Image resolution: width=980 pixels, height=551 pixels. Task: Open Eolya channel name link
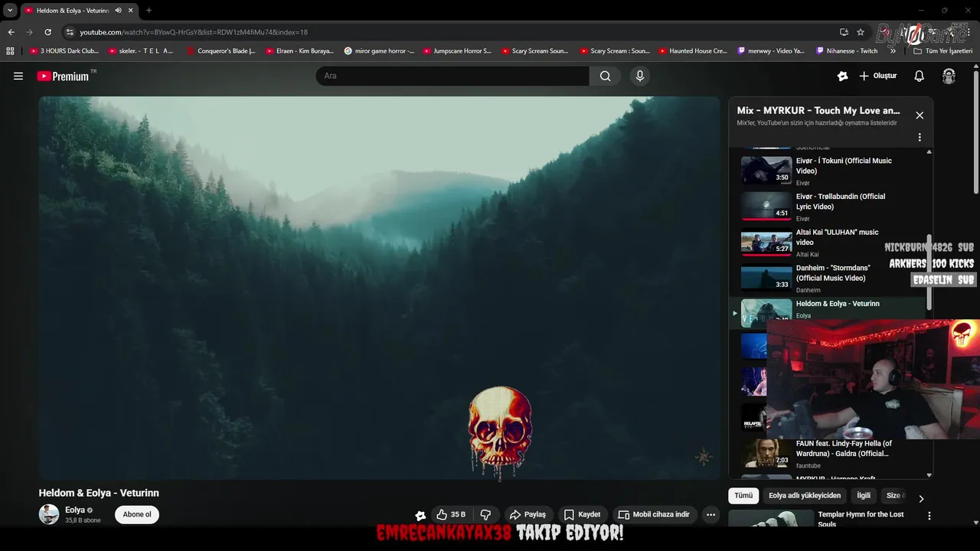click(75, 510)
